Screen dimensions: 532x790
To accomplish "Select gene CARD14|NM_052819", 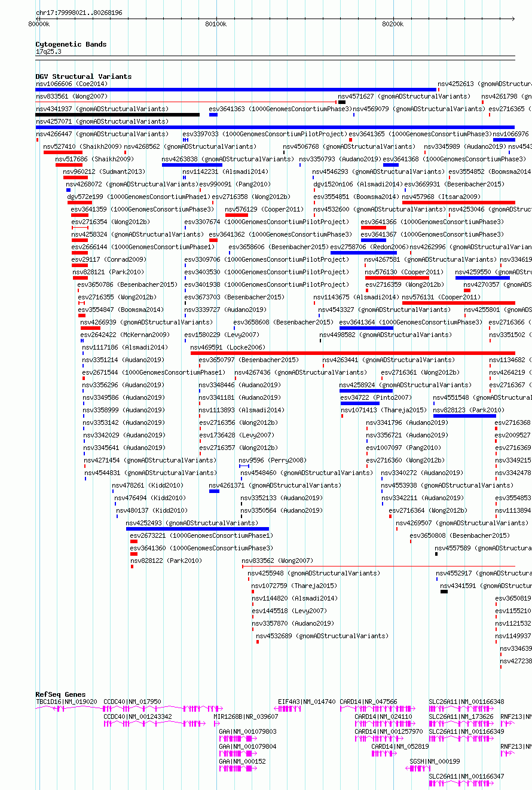I will pos(400,746).
